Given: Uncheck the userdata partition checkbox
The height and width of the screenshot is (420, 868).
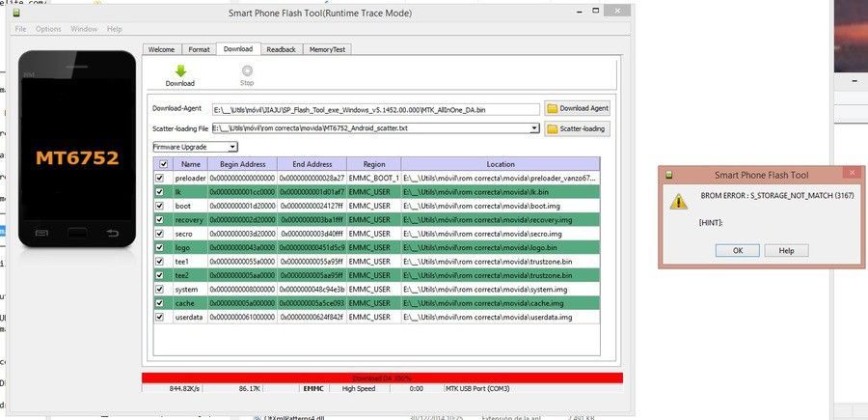Looking at the screenshot, I should (160, 317).
